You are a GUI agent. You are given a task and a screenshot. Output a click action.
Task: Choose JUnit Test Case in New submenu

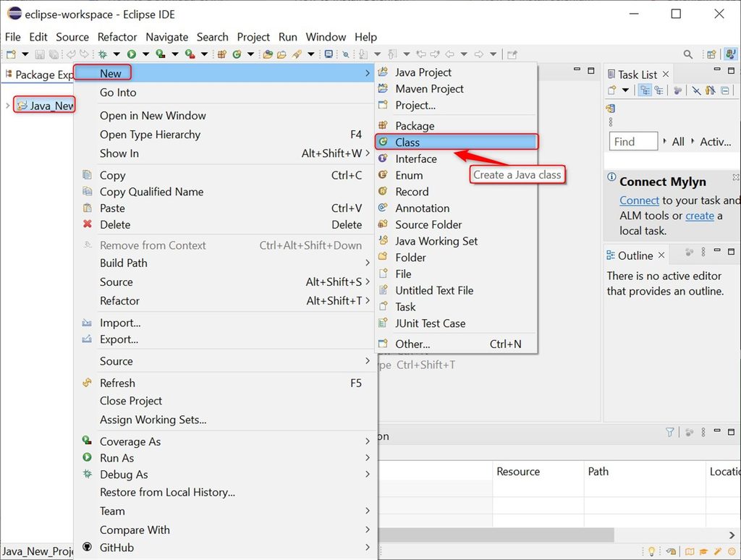pos(457,323)
